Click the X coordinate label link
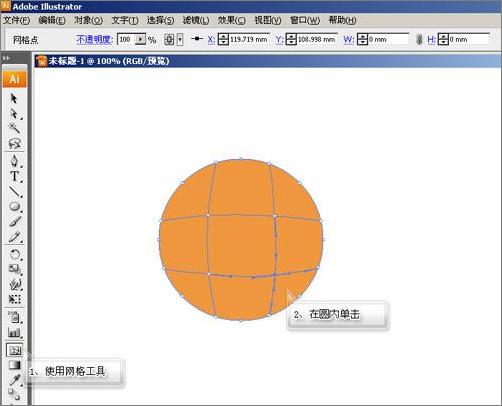 pyautogui.click(x=211, y=40)
